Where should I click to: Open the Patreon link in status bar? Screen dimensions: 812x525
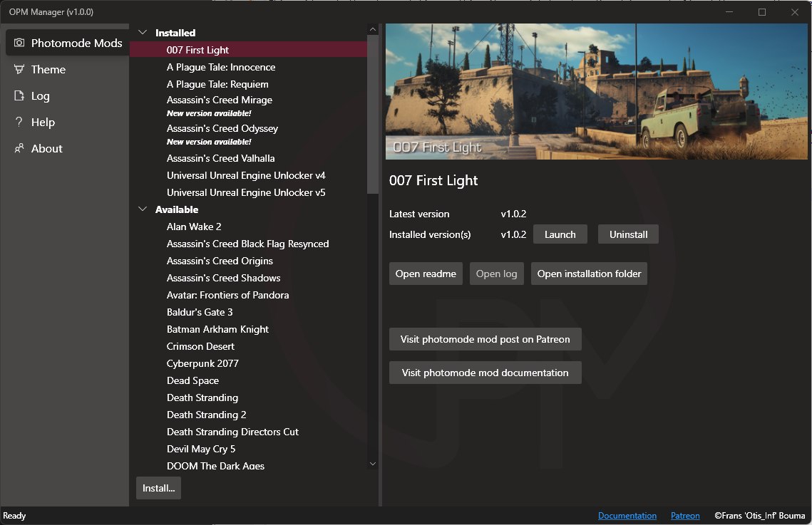click(x=685, y=516)
